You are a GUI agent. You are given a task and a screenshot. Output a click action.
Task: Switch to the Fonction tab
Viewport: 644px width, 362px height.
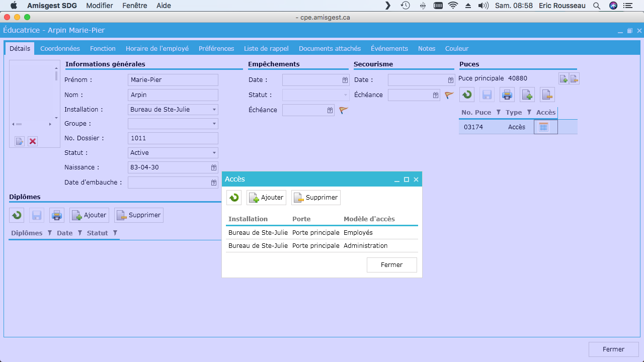[103, 49]
